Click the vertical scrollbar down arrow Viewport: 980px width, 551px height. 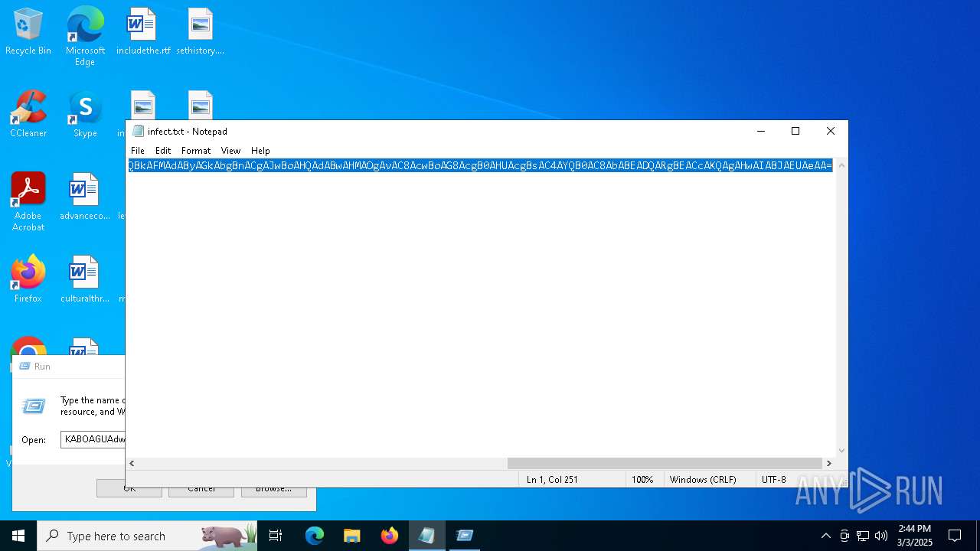(841, 451)
